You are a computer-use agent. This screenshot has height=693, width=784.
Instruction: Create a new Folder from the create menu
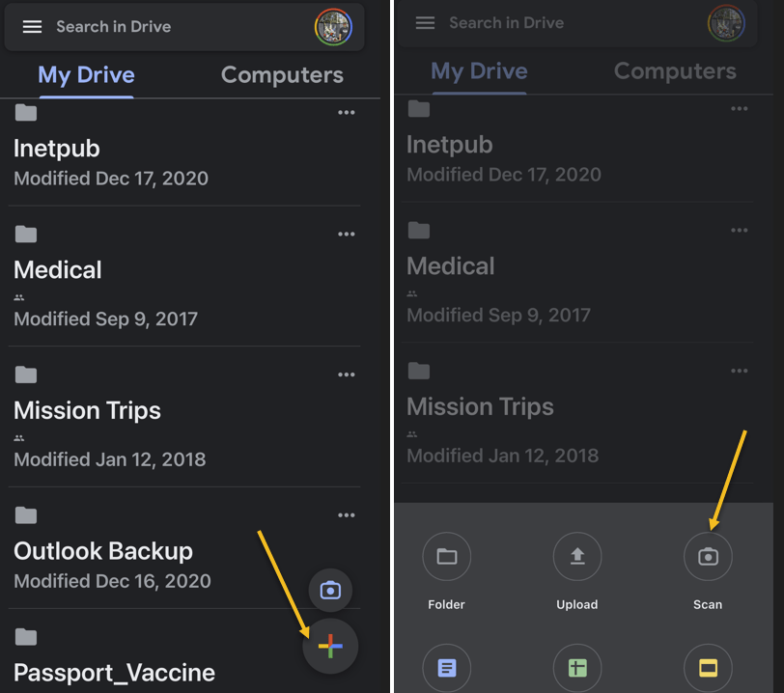click(x=446, y=557)
